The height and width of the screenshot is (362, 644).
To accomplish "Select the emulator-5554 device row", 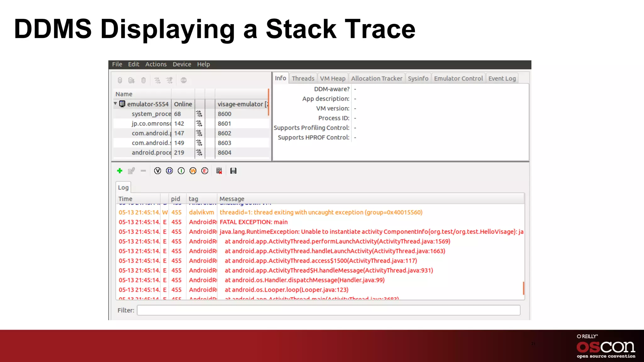I will click(191, 104).
